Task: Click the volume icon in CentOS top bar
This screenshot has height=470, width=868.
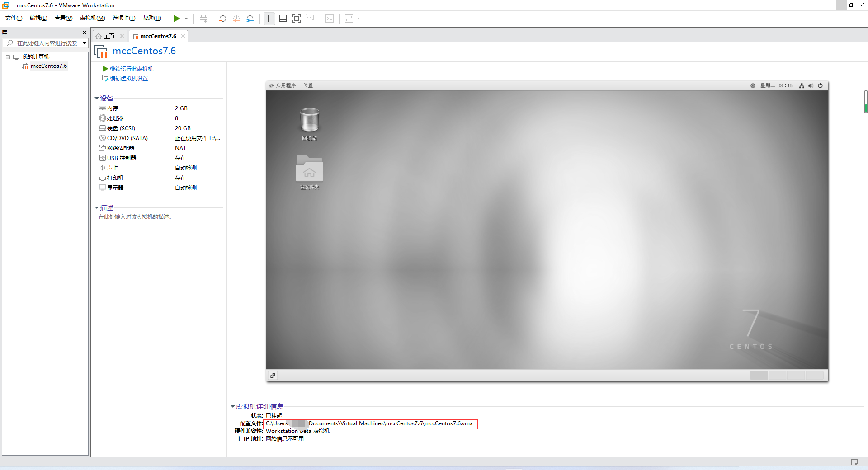Action: [811, 85]
